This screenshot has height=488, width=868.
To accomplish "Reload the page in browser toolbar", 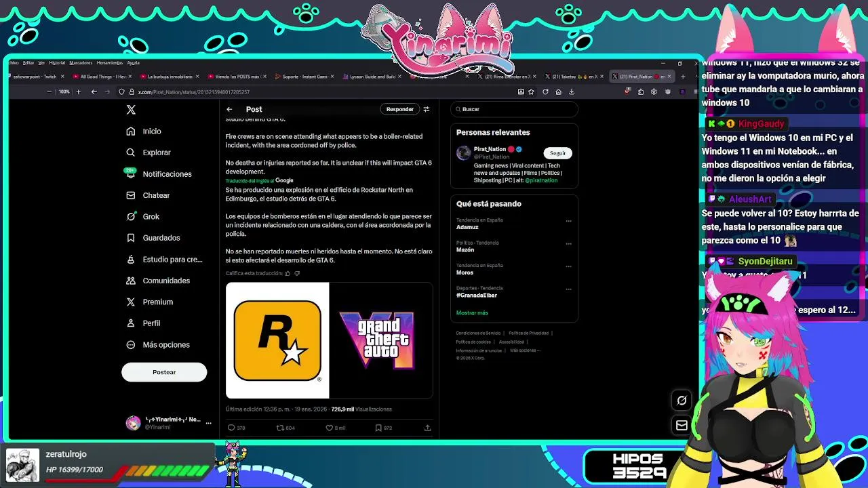I will point(545,92).
